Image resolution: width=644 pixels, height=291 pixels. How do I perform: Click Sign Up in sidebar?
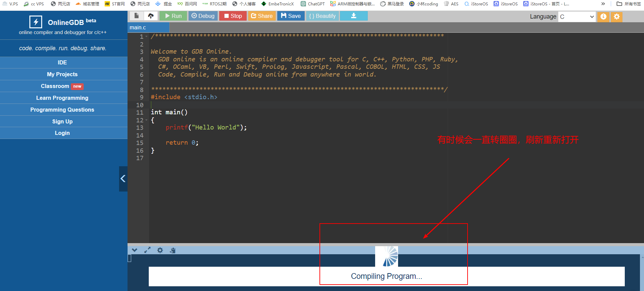(62, 121)
